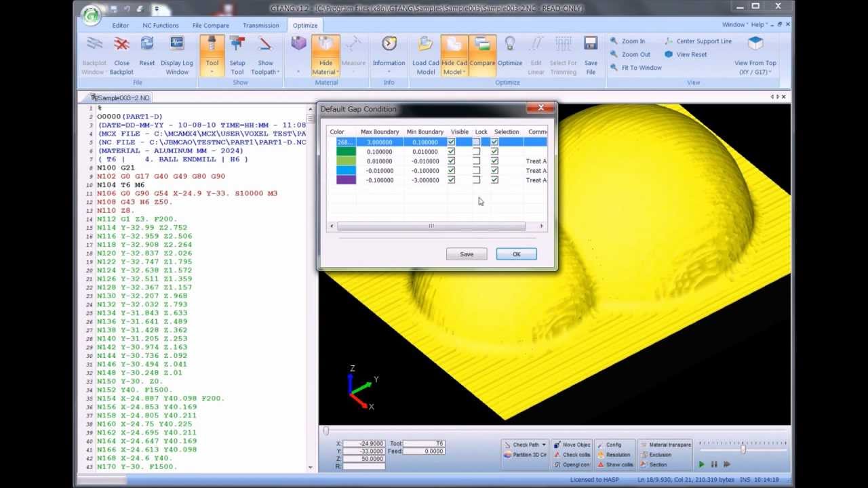Click the Compare button in Optimize group
868x488 pixels.
click(482, 55)
